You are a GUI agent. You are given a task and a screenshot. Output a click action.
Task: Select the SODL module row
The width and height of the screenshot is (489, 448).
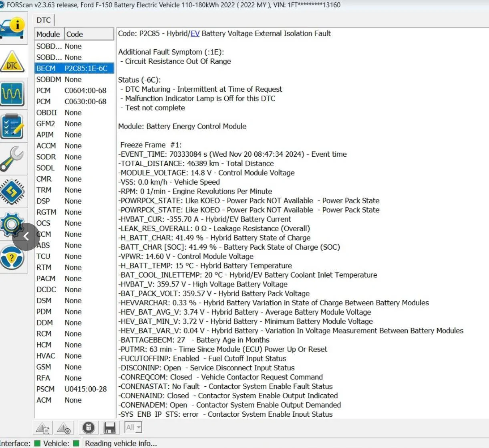(x=74, y=167)
